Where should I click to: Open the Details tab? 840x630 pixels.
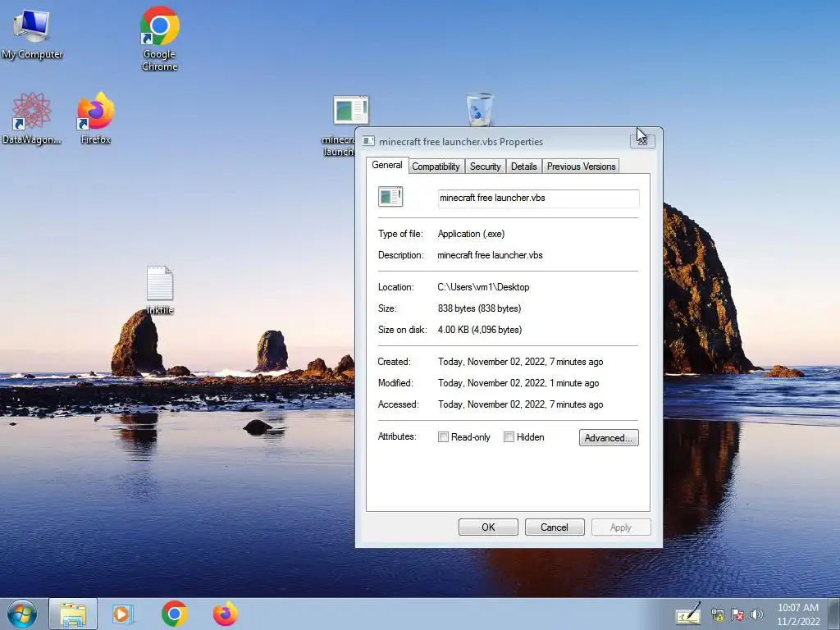pyautogui.click(x=524, y=167)
